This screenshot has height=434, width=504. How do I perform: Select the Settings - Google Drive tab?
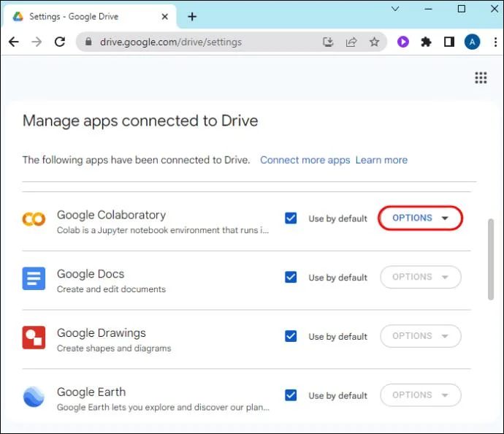pyautogui.click(x=90, y=16)
